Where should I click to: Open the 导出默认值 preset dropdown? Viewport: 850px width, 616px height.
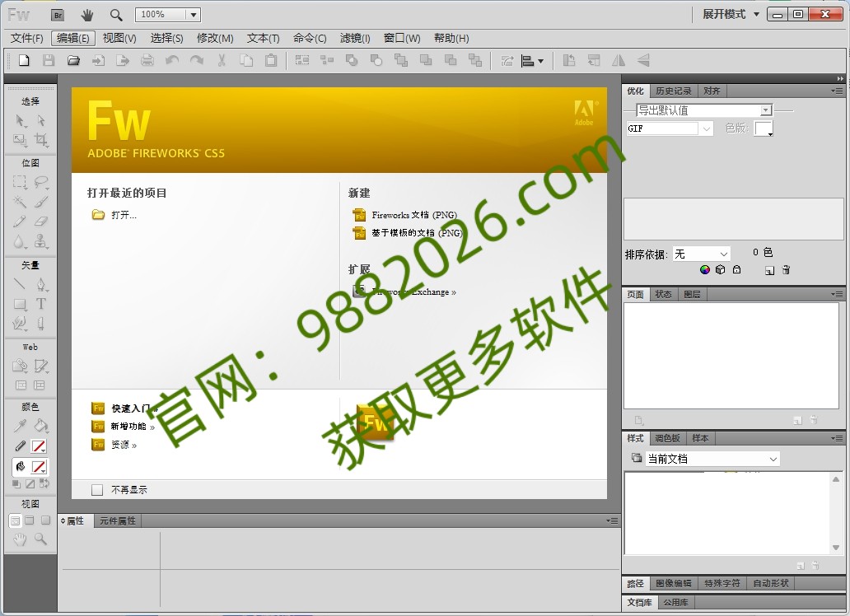click(x=765, y=110)
